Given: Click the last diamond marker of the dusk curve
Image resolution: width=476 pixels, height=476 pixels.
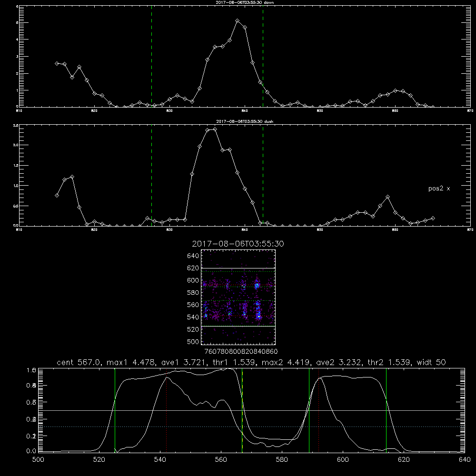Looking at the screenshot, I should click(x=433, y=218).
